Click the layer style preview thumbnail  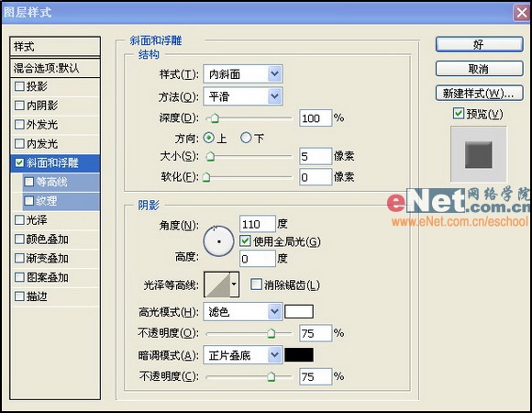coord(479,154)
